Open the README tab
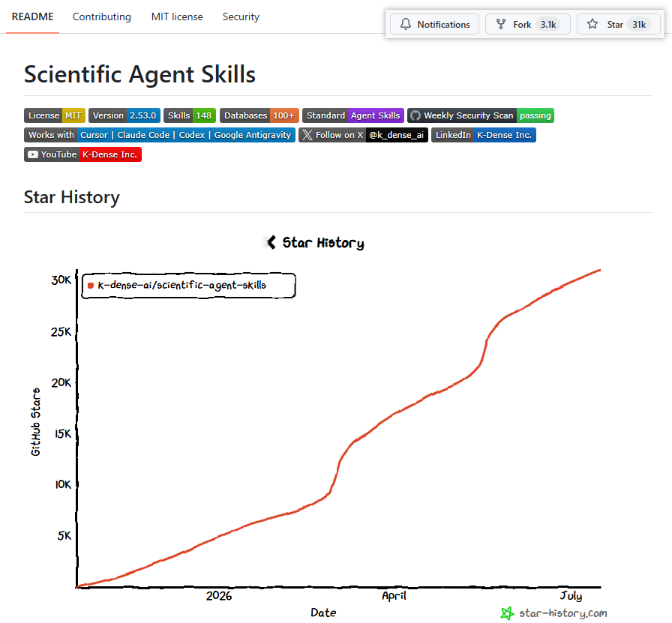The width and height of the screenshot is (672, 623). pos(32,16)
